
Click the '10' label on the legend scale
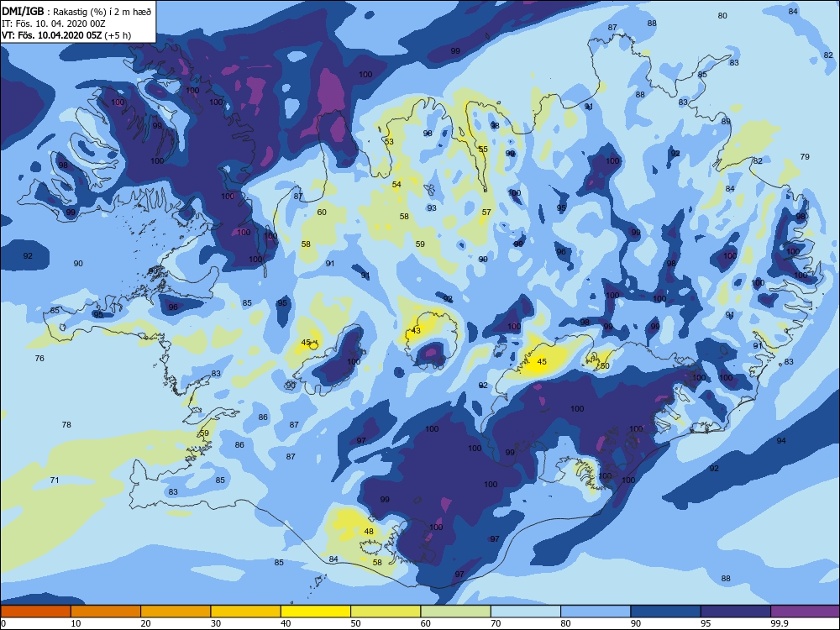pyautogui.click(x=76, y=623)
